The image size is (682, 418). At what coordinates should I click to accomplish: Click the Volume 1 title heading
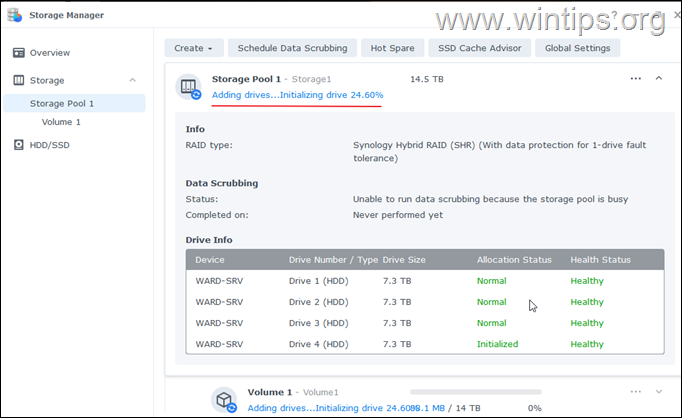click(x=270, y=392)
